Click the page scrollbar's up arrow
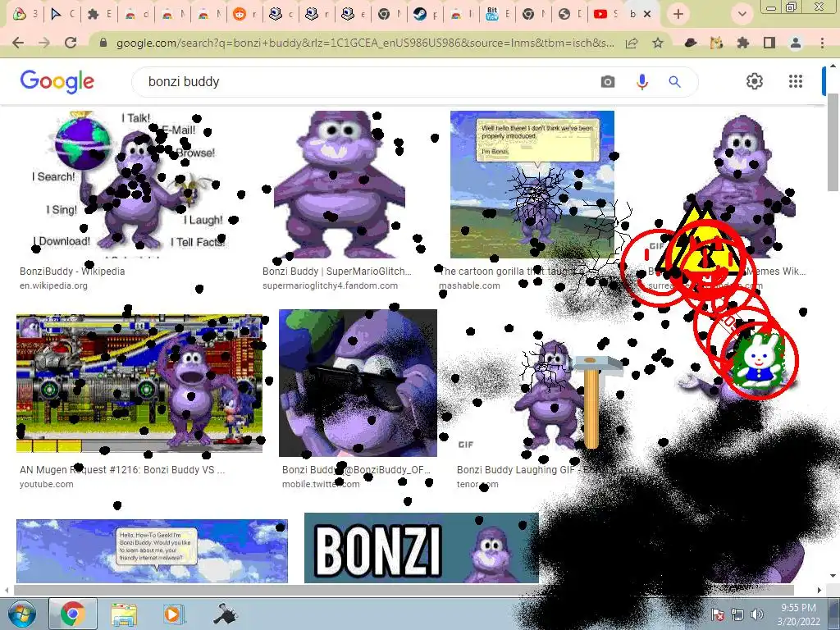Image resolution: width=840 pixels, height=630 pixels. [x=833, y=66]
